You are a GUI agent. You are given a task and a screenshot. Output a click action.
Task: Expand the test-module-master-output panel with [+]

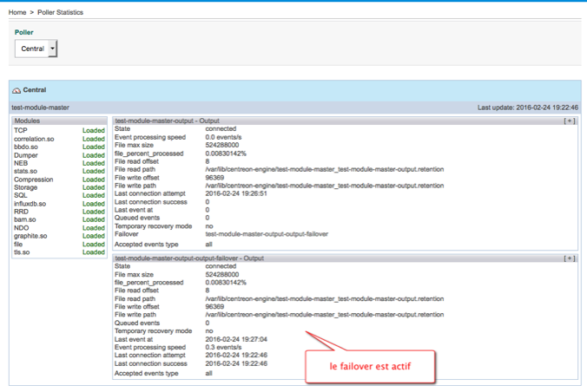(x=569, y=121)
